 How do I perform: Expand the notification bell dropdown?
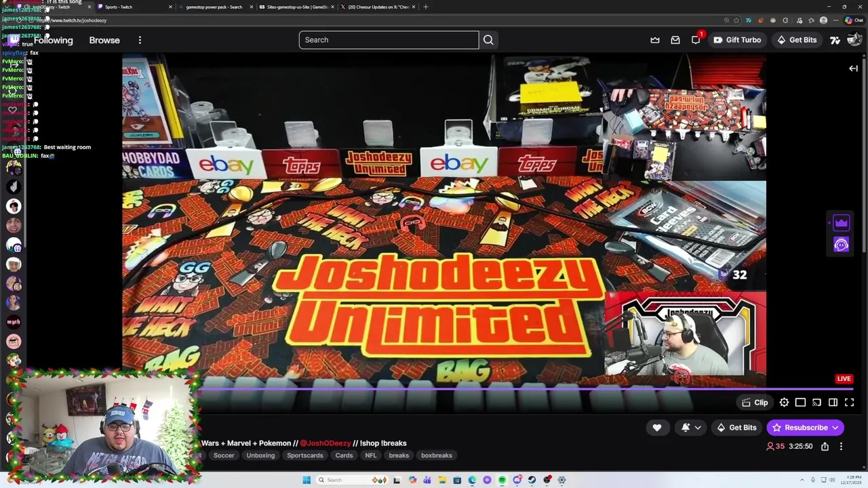(x=691, y=428)
